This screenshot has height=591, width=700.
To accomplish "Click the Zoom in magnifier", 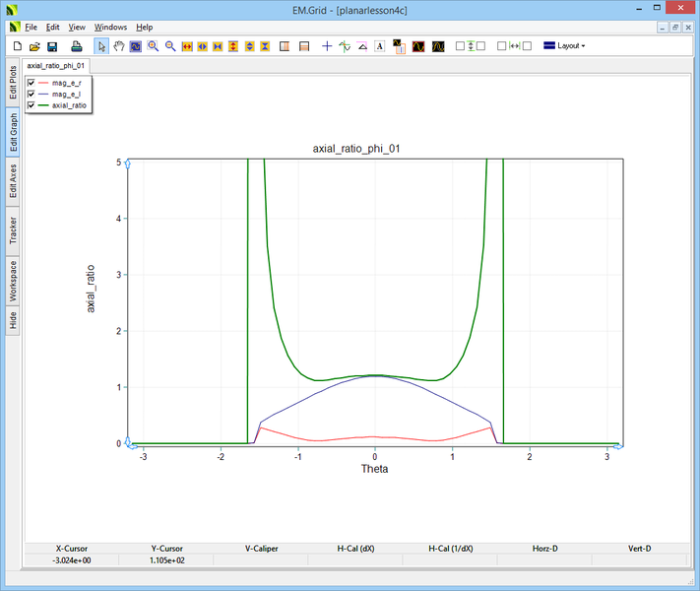I will 154,46.
